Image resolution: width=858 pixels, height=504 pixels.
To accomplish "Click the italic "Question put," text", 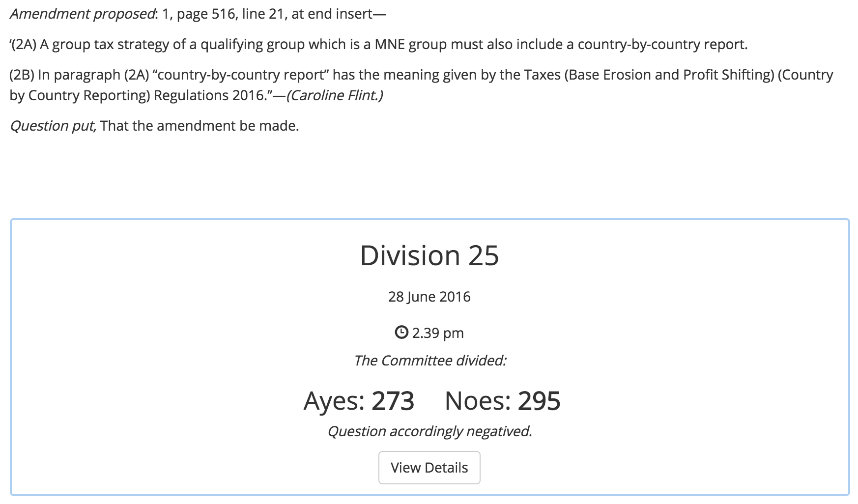I will (x=53, y=126).
